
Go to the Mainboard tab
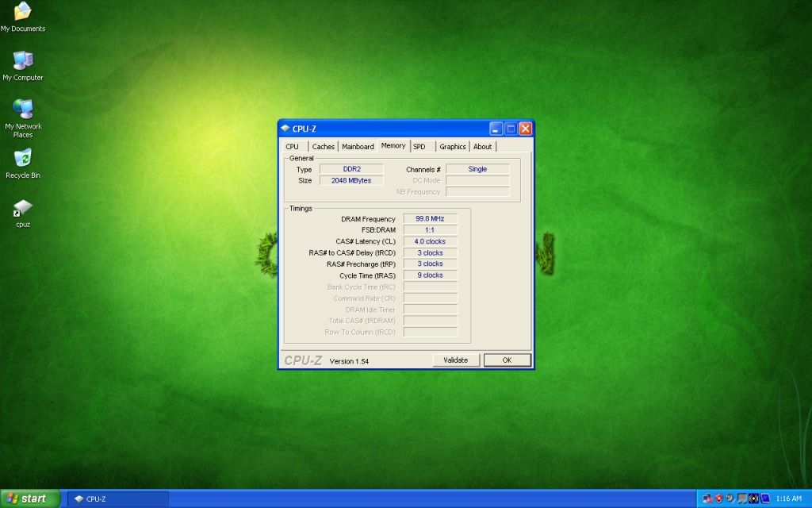coord(358,147)
